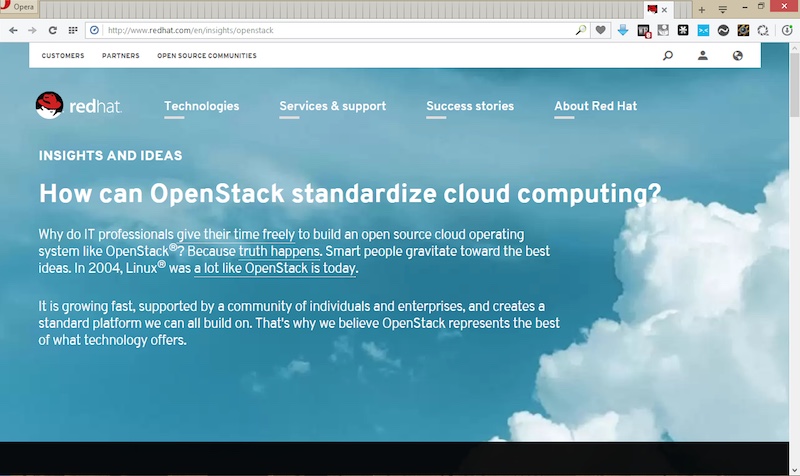Click the Red Hat logo

tap(79, 105)
